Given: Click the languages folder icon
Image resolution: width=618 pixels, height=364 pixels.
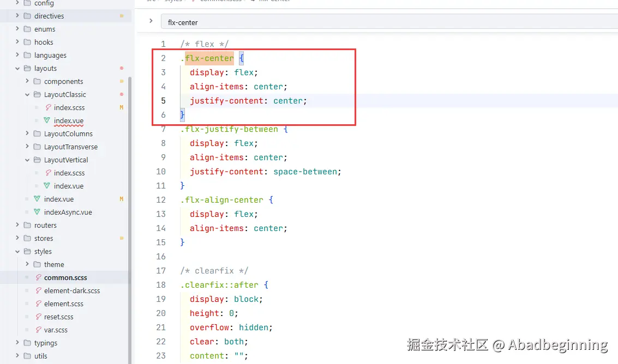Looking at the screenshot, I should [x=27, y=54].
